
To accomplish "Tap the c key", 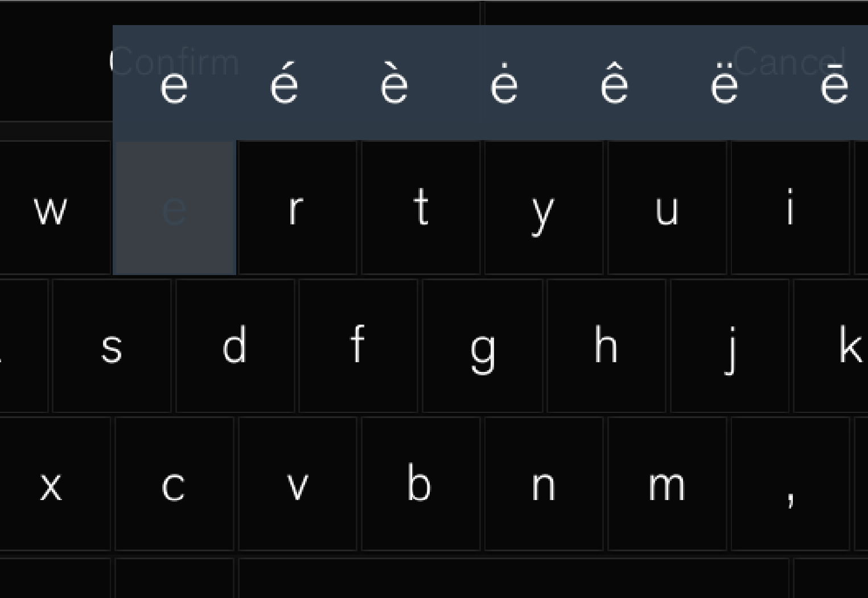I will click(x=174, y=484).
